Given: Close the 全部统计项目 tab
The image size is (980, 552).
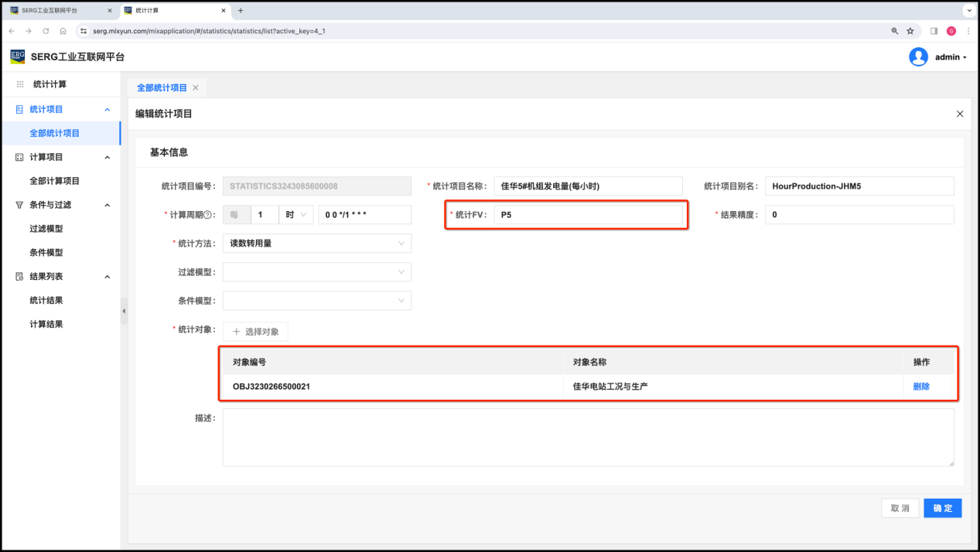Looking at the screenshot, I should coord(196,88).
